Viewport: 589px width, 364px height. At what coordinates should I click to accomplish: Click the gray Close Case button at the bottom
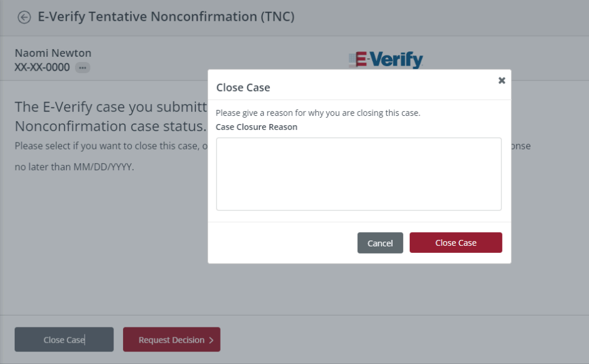(x=64, y=339)
